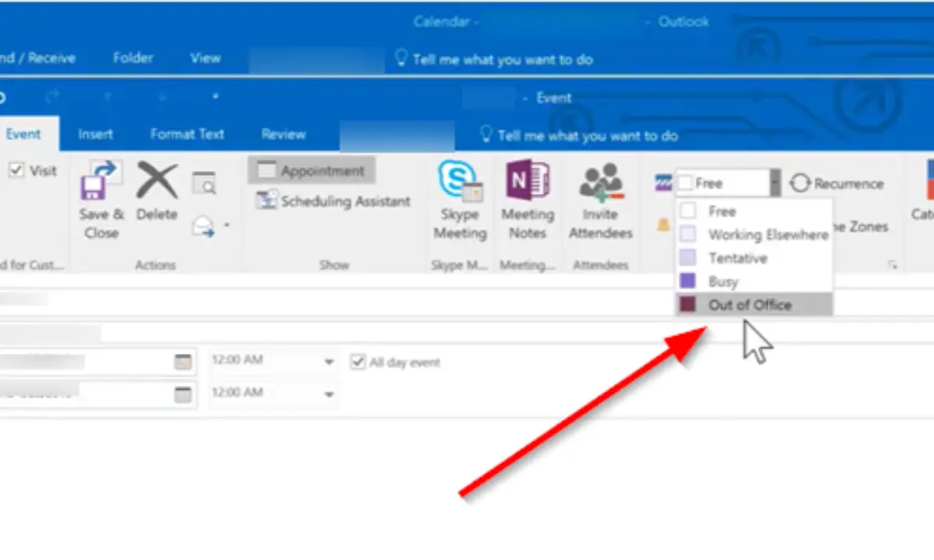Click the Recurrence button label
934x560 pixels.
(x=849, y=184)
